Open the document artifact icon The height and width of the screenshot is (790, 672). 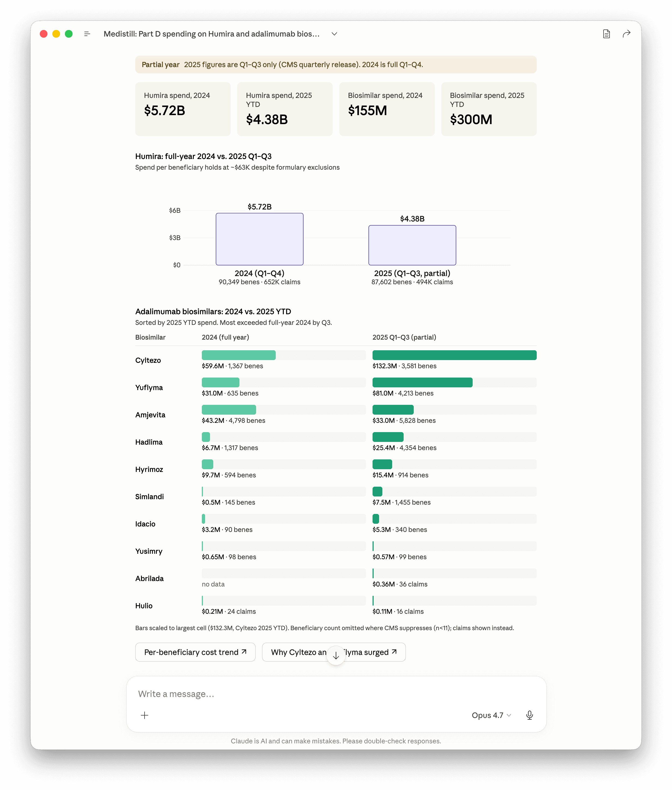[606, 34]
